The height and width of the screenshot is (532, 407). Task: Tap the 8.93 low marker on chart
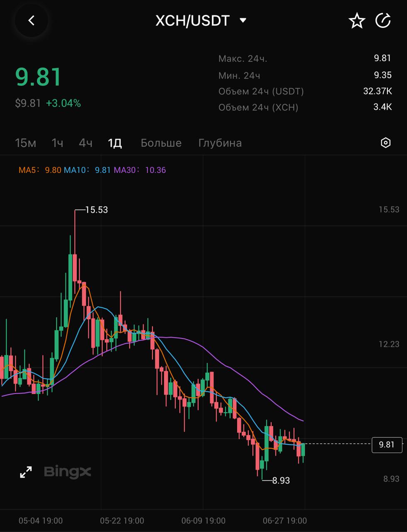(x=281, y=480)
